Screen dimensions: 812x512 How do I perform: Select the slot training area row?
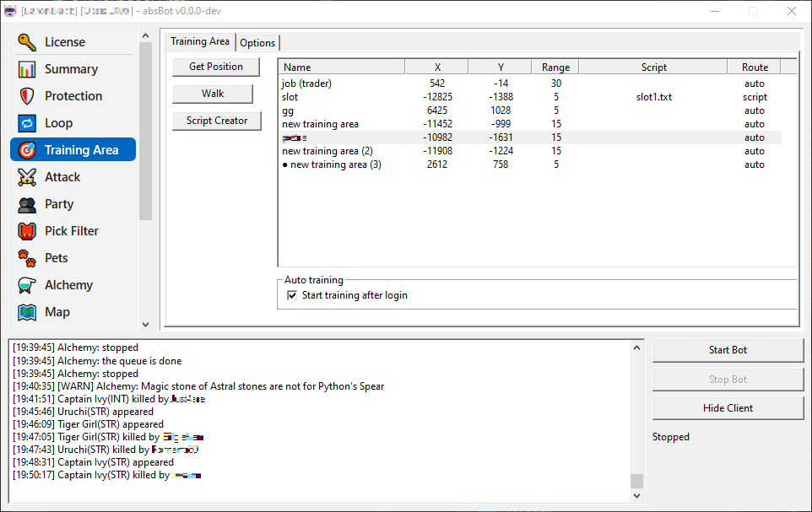[x=530, y=97]
